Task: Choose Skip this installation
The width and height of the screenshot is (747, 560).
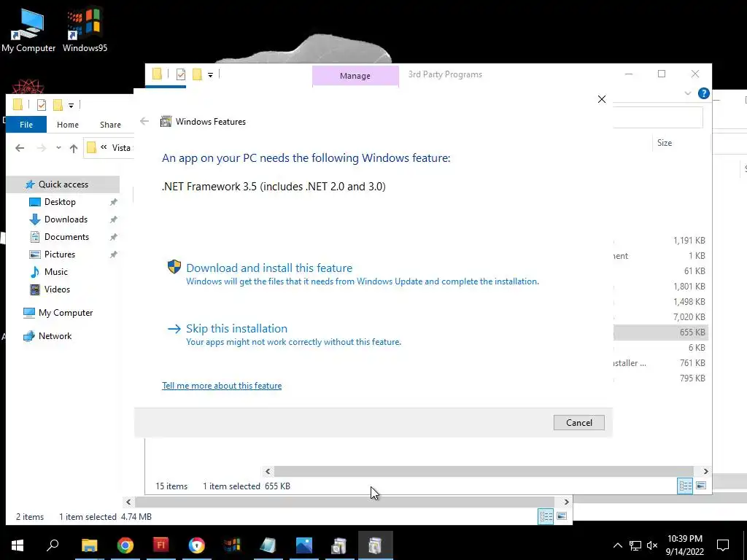Action: point(237,329)
